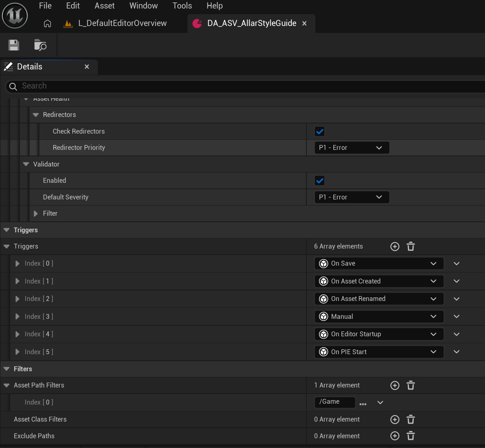This screenshot has width=485, height=448.
Task: Collapse the Validator section
Action: tap(26, 164)
